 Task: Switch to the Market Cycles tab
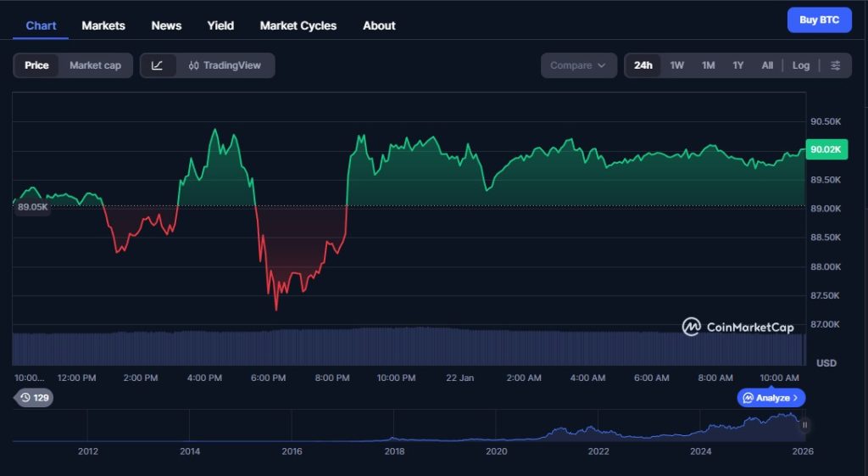[298, 25]
